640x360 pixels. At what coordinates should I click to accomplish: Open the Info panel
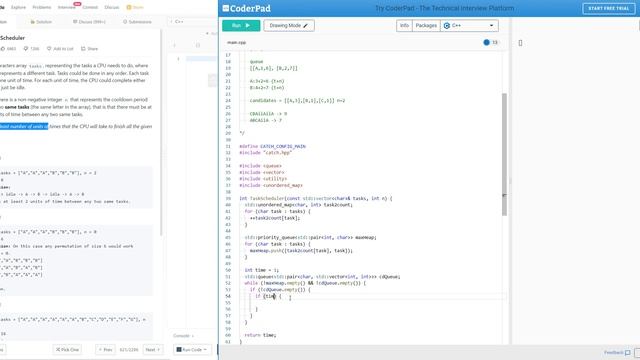pos(404,25)
